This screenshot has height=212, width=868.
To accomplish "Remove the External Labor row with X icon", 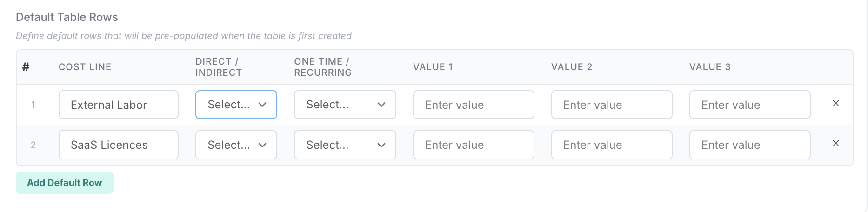I will click(x=835, y=104).
